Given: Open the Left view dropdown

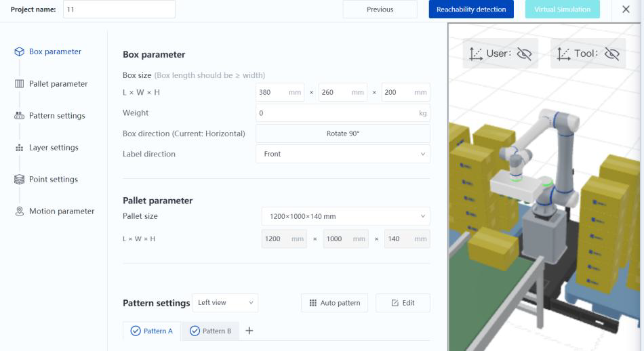Looking at the screenshot, I should (x=225, y=303).
